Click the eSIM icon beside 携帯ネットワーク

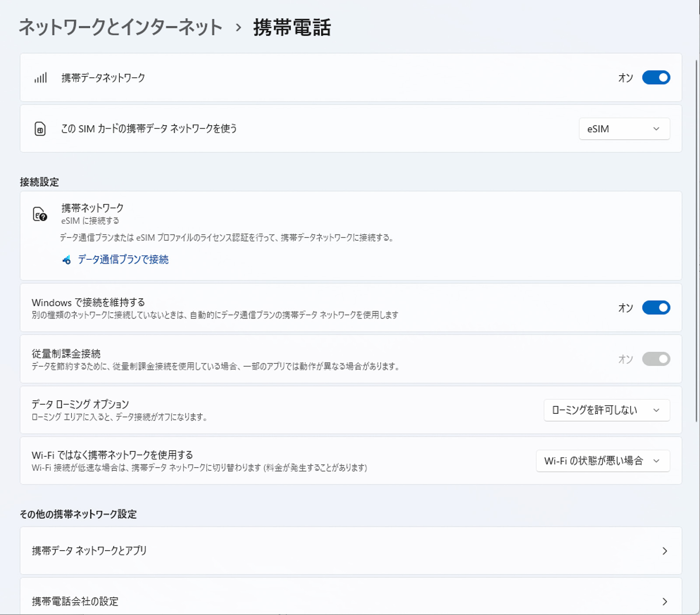tap(39, 214)
